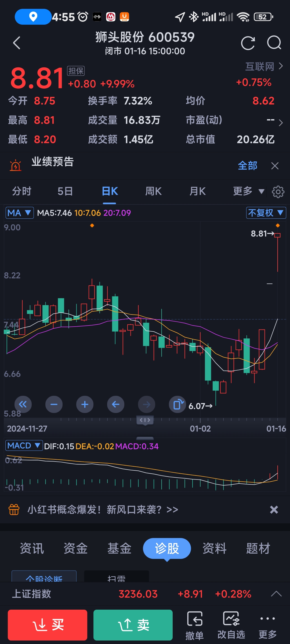The width and height of the screenshot is (290, 644).
Task: Open the 资料 tab
Action: [215, 548]
